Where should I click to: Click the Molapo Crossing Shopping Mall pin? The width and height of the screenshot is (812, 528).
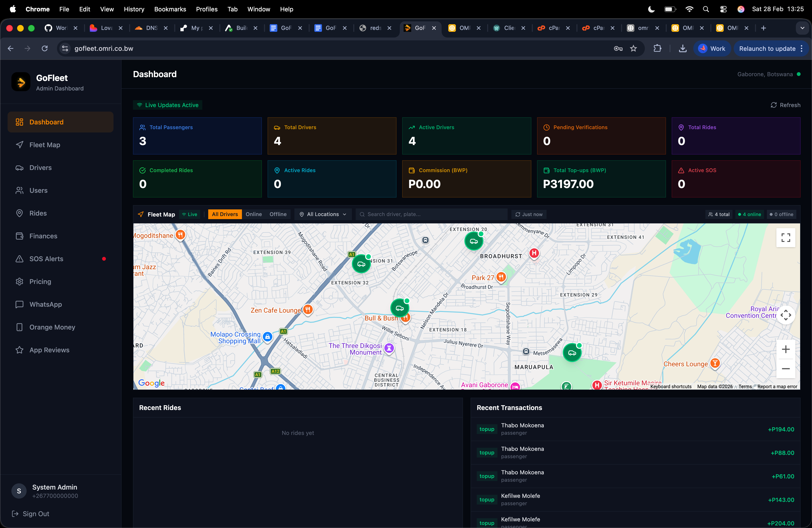point(268,337)
